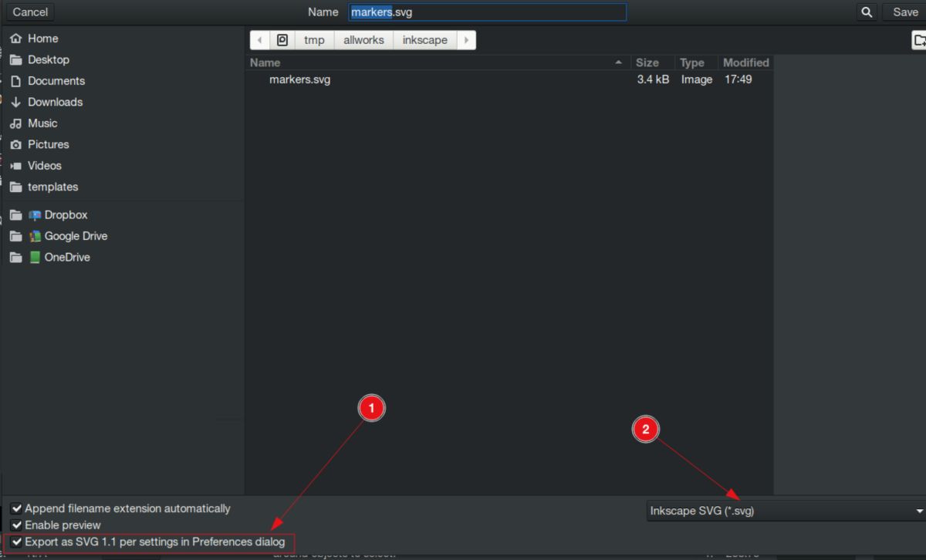Viewport: 926px width, 560px height.
Task: Sort files by Size column header
Action: (652, 62)
